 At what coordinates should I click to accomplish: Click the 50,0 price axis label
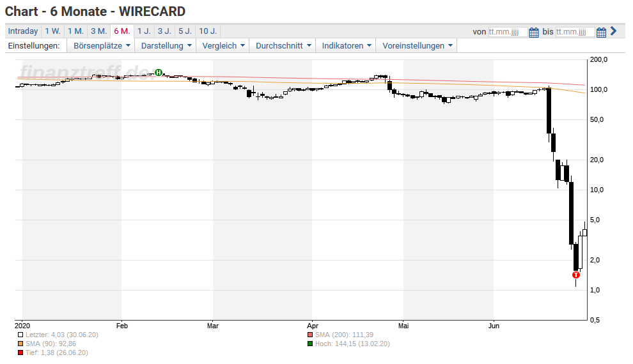pyautogui.click(x=597, y=119)
